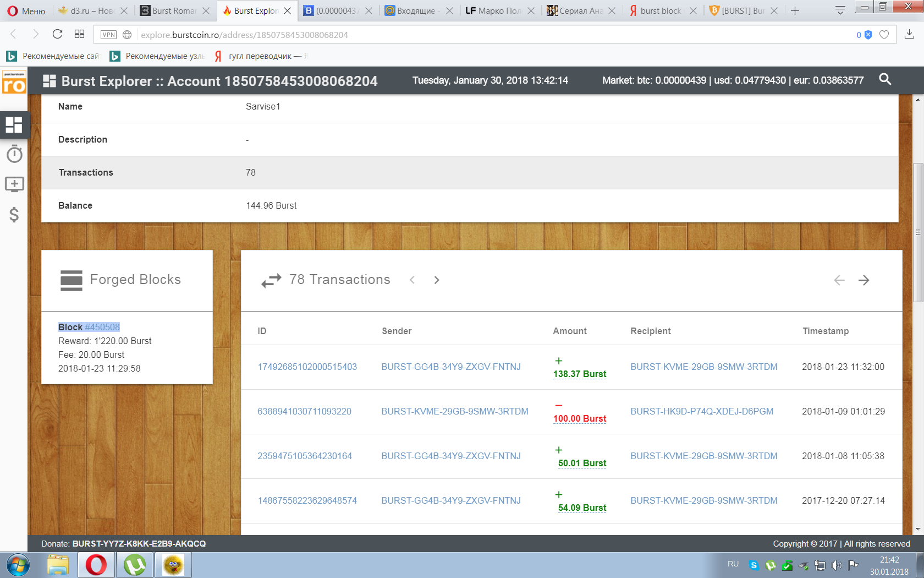This screenshot has width=924, height=578.
Task: Close the current Burst Explorer tab
Action: 287,10
